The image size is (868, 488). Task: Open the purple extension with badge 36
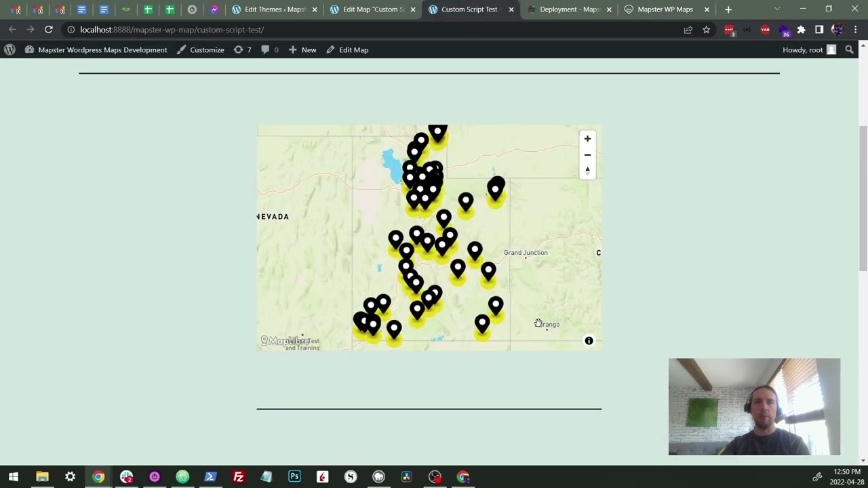tap(784, 30)
